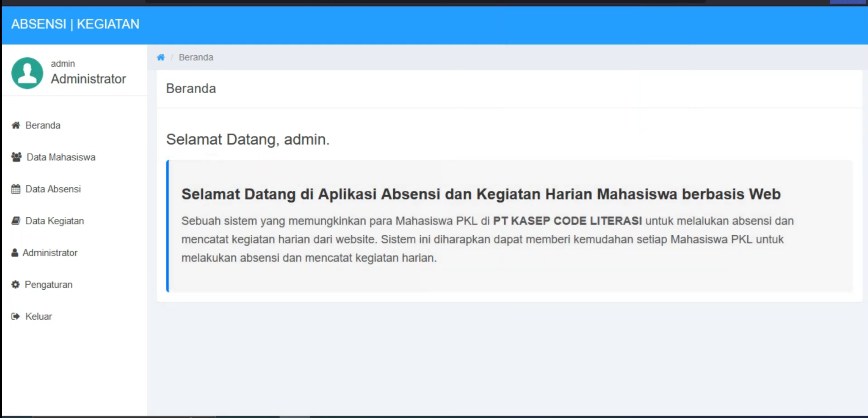Click the small admin username label
The image size is (868, 418).
(x=63, y=63)
